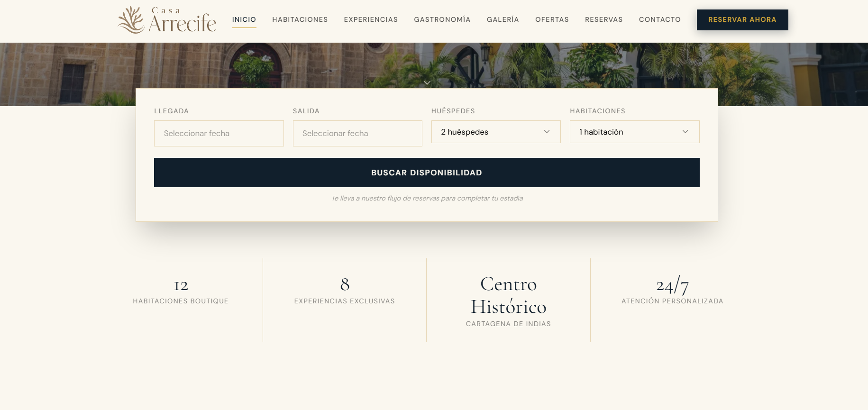Go to Reservas in top navigation

tap(604, 19)
